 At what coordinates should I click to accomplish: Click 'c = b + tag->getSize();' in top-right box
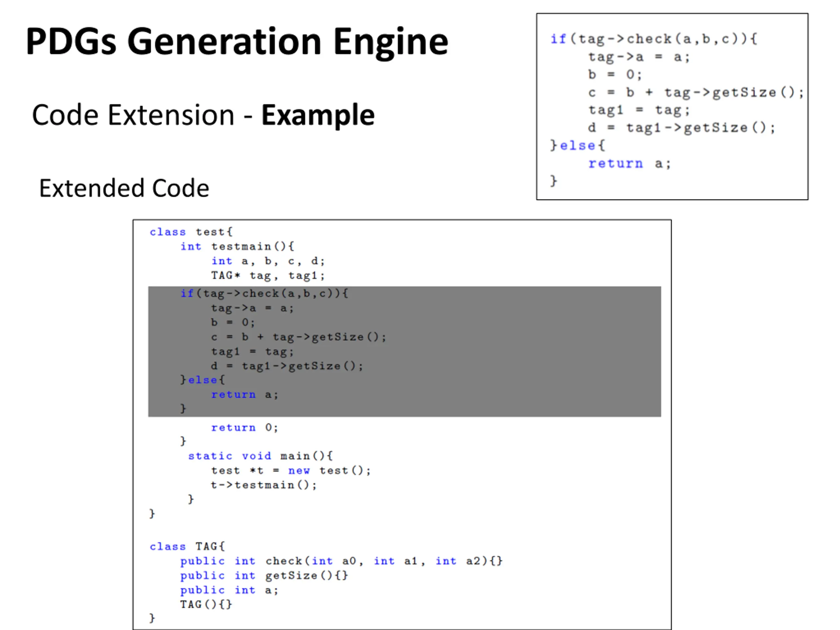pyautogui.click(x=696, y=92)
